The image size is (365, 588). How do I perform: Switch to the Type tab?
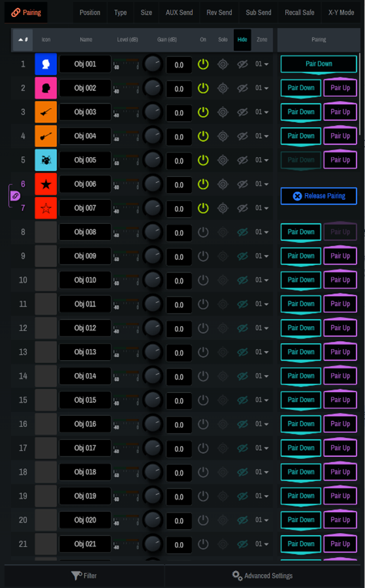coord(121,12)
